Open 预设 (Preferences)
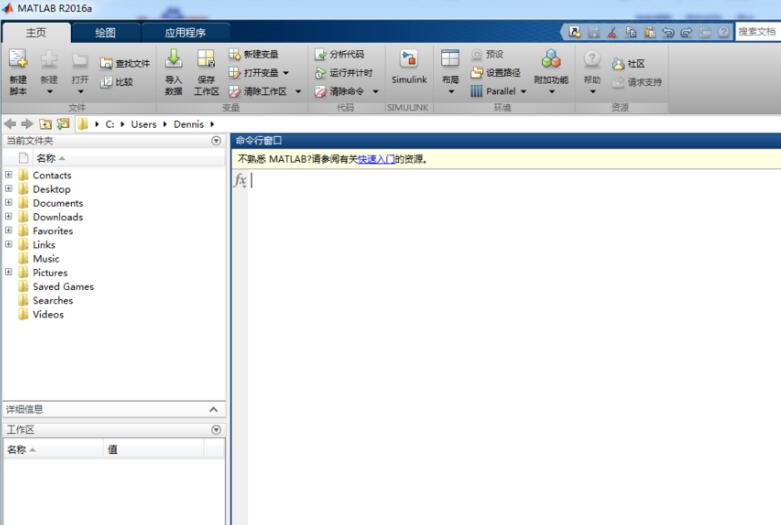This screenshot has height=525, width=781. coord(487,54)
